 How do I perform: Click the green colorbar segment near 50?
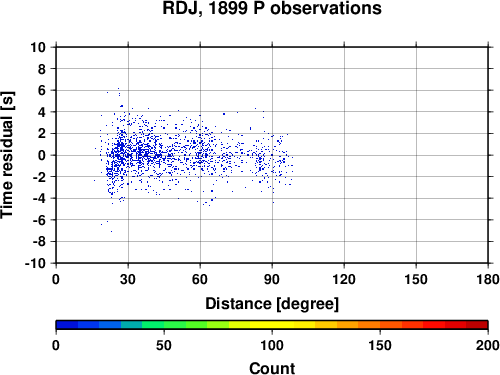click(x=164, y=325)
